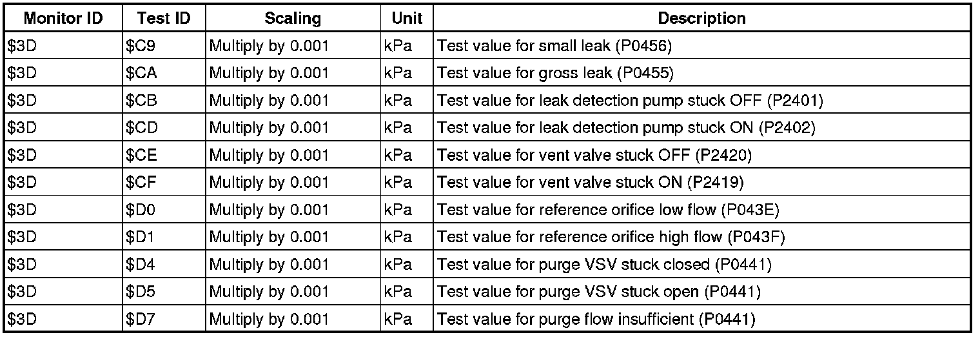The height and width of the screenshot is (337, 980).
Task: Select the Scaling column header
Action: 293,19
